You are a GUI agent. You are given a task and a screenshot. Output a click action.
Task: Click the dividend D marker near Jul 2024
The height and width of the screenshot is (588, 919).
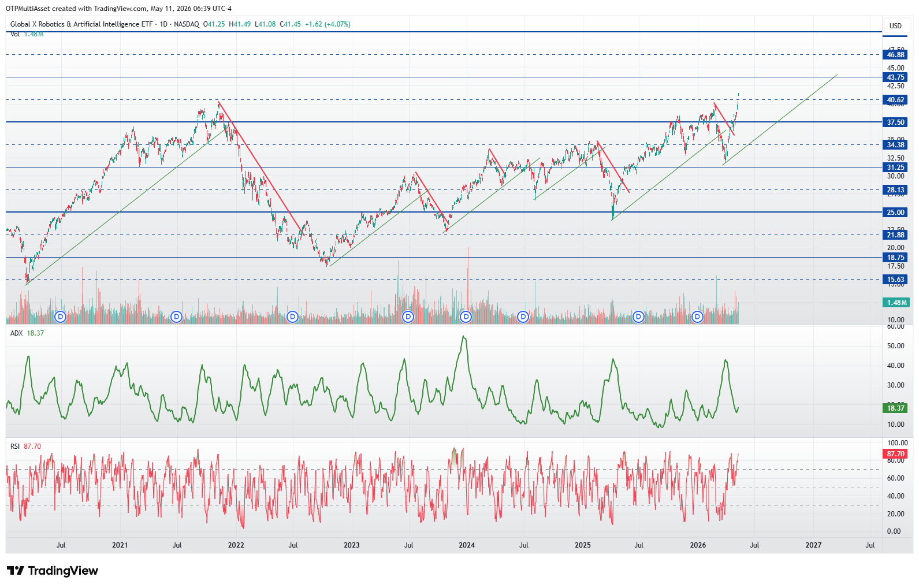pyautogui.click(x=523, y=317)
